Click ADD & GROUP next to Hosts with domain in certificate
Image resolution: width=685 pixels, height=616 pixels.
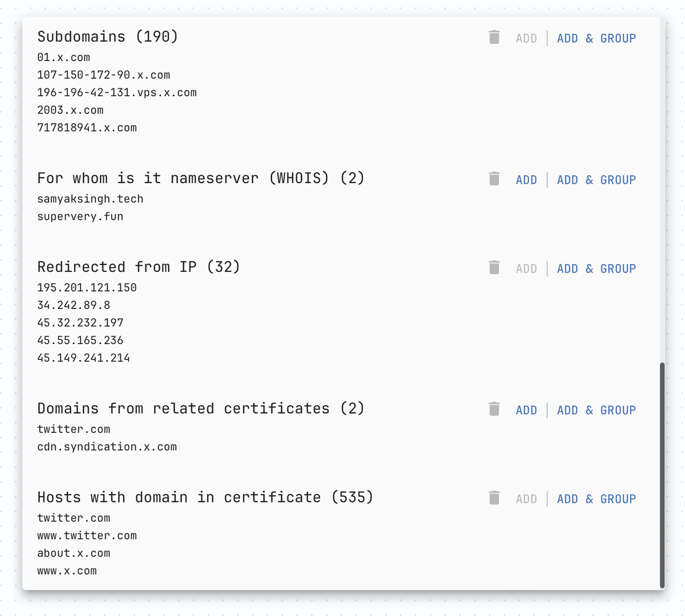click(596, 498)
